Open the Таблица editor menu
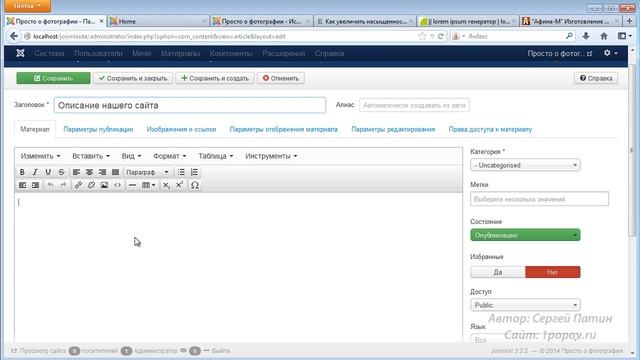The width and height of the screenshot is (640, 360). [x=216, y=156]
